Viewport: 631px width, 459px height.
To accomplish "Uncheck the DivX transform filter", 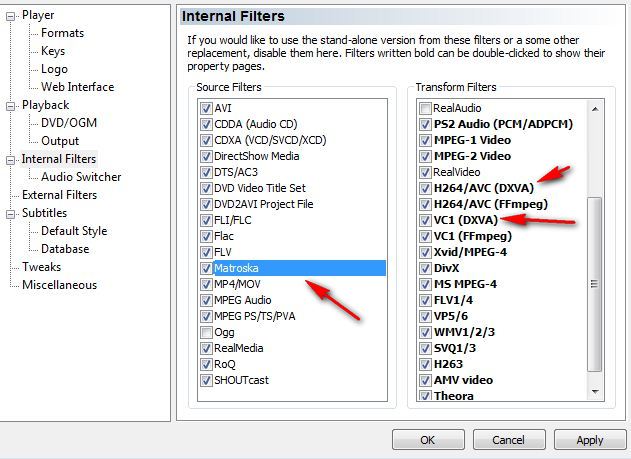I will (425, 268).
